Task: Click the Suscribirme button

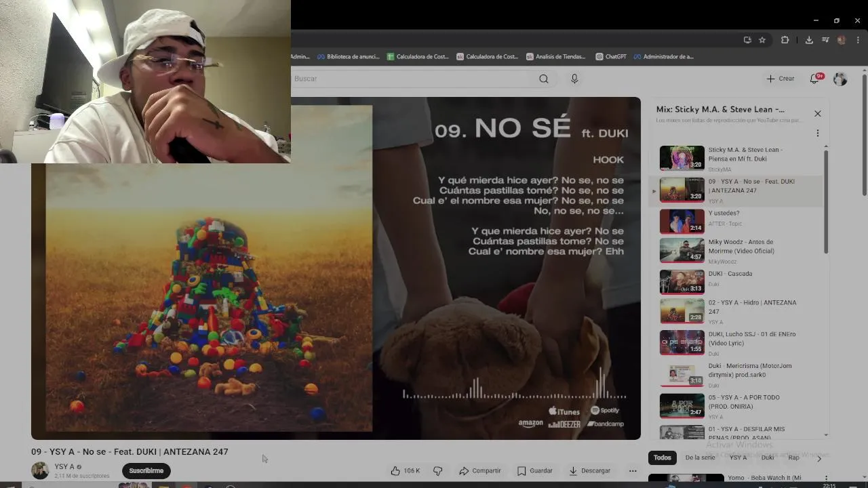Action: point(146,470)
